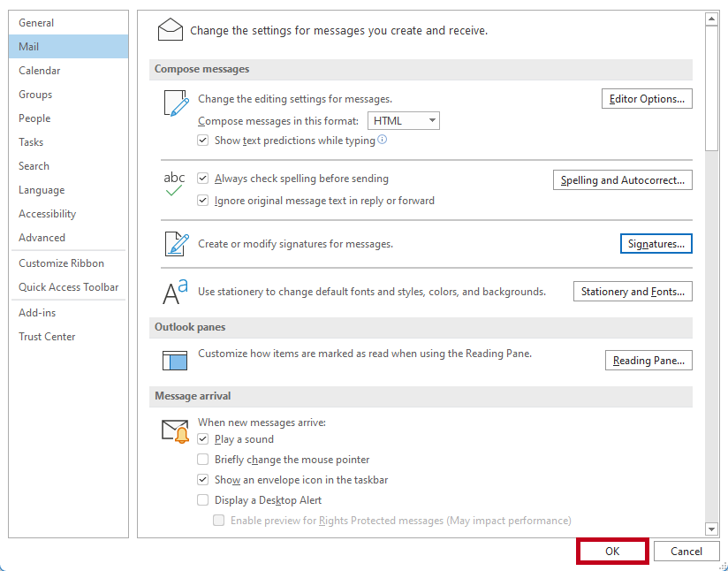
Task: Click the 'Change the settings for messages you create and receive.' heading
Action: point(339,31)
